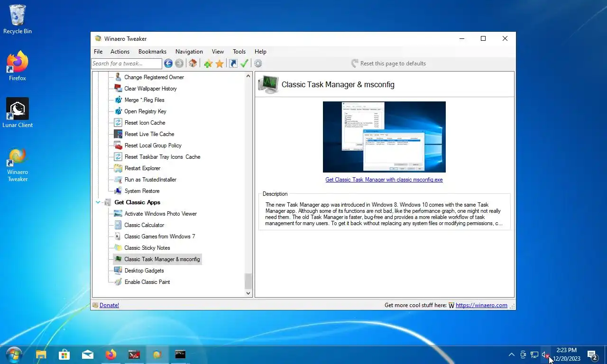Select the Get Classic Apps category label
The image size is (607, 364).
[138, 202]
